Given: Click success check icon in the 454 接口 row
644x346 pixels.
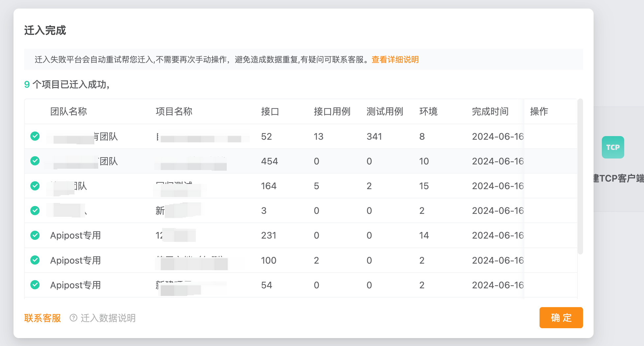Looking at the screenshot, I should click(35, 161).
